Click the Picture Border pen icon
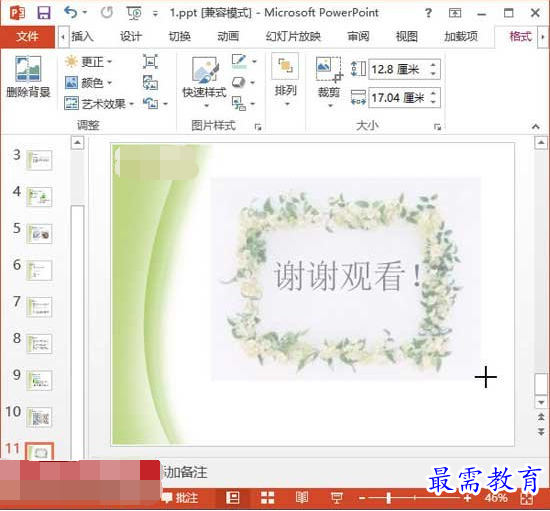Viewport: 550px width, 511px height. coord(239,61)
